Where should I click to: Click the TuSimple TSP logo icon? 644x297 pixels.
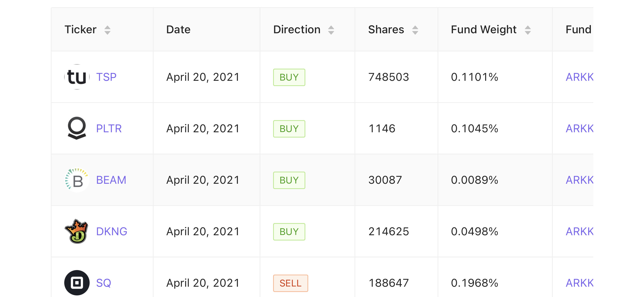(77, 77)
